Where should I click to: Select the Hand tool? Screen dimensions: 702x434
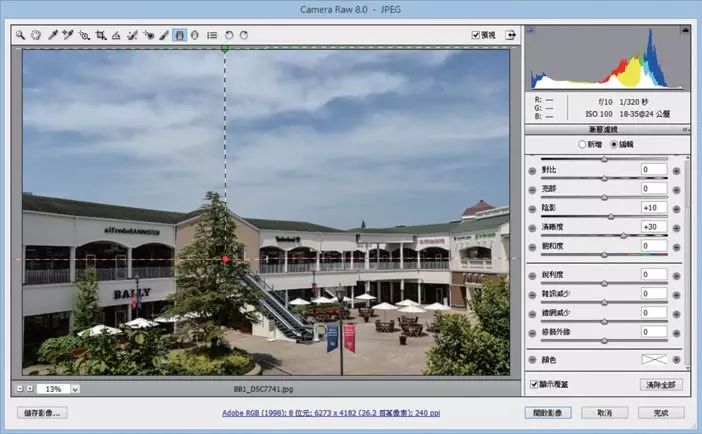tap(36, 35)
